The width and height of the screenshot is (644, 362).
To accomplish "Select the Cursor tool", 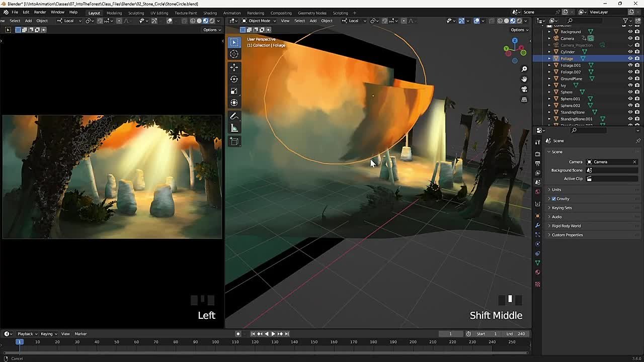I will pyautogui.click(x=234, y=54).
